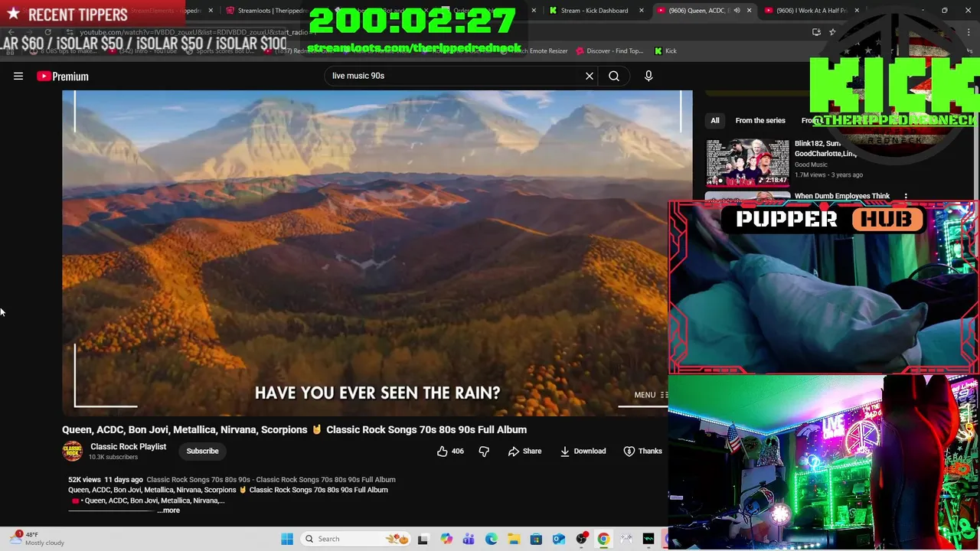The width and height of the screenshot is (980, 551).
Task: Select the All filter chip
Action: click(714, 120)
